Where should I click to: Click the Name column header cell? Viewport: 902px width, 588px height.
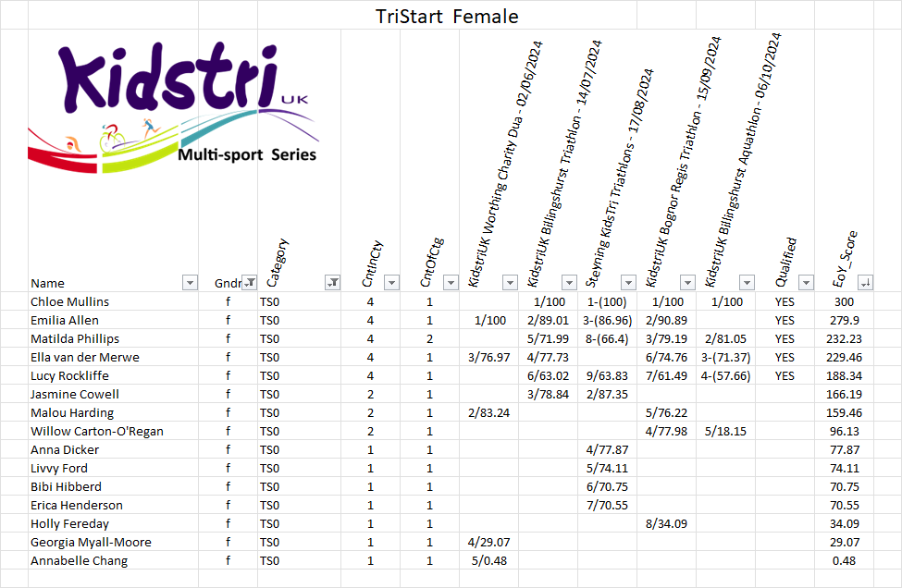point(104,283)
